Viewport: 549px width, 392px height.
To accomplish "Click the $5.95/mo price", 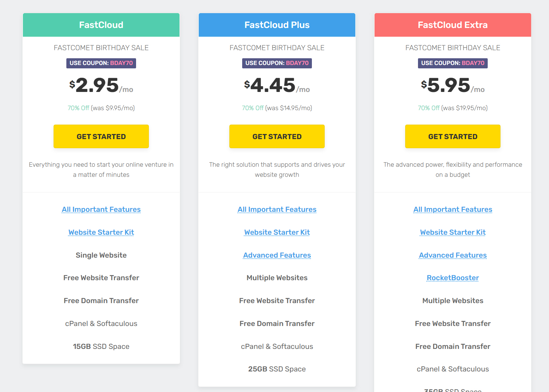I will point(453,85).
